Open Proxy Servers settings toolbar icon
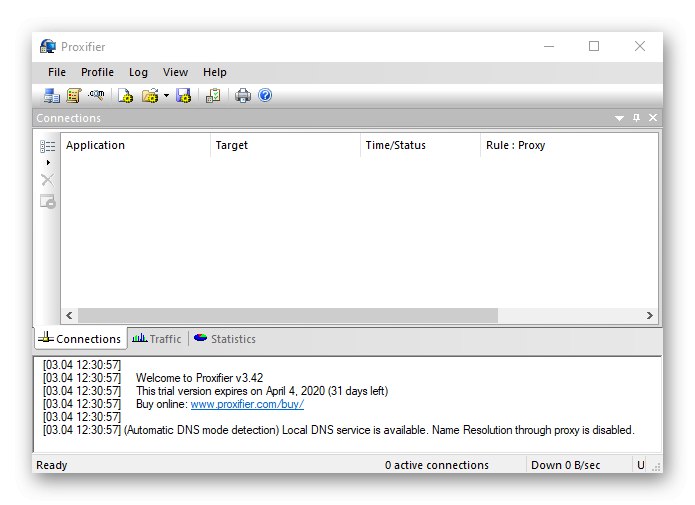The image size is (695, 505). [51, 95]
